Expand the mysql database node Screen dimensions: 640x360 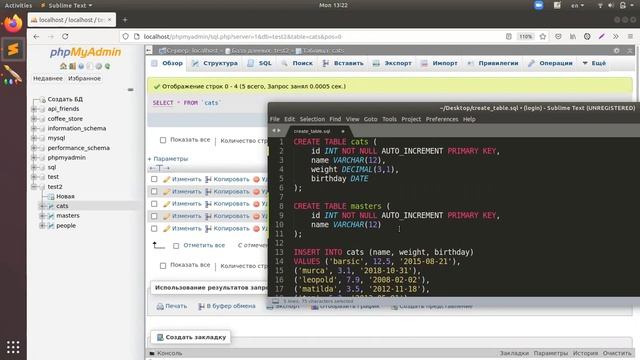(x=34, y=138)
